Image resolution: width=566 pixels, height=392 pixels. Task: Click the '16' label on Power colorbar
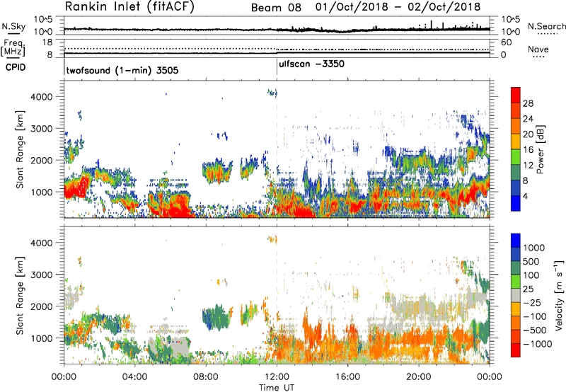[528, 150]
